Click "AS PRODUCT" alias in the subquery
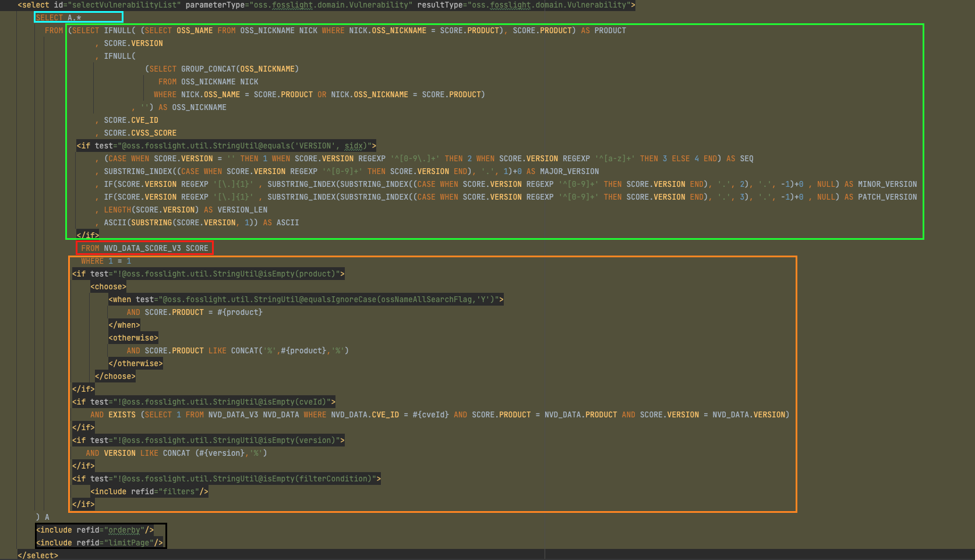Image resolution: width=975 pixels, height=560 pixels. 603,30
